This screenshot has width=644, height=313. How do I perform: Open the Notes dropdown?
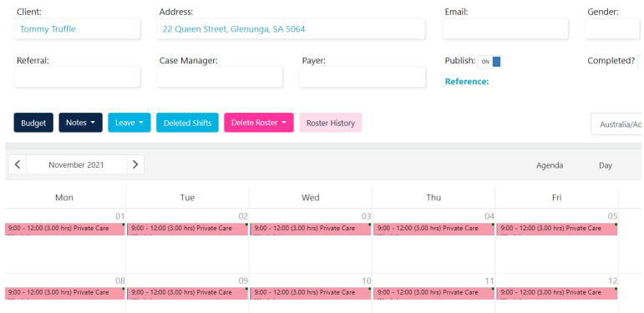[x=80, y=123]
